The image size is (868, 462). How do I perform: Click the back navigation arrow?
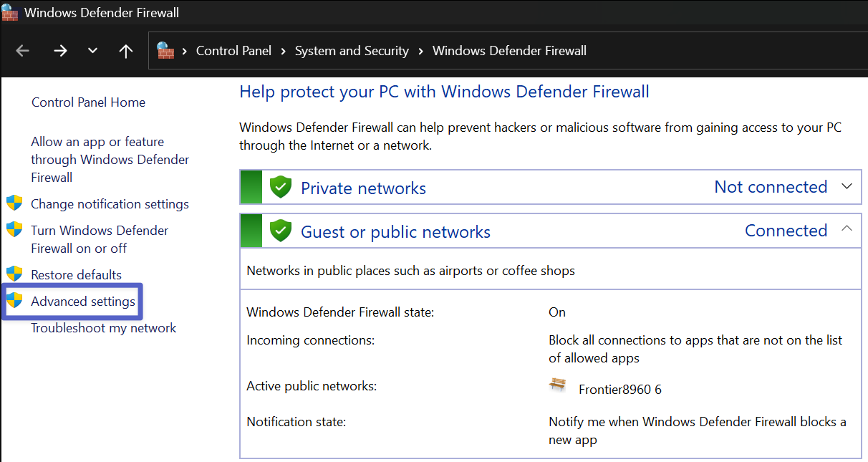(23, 51)
